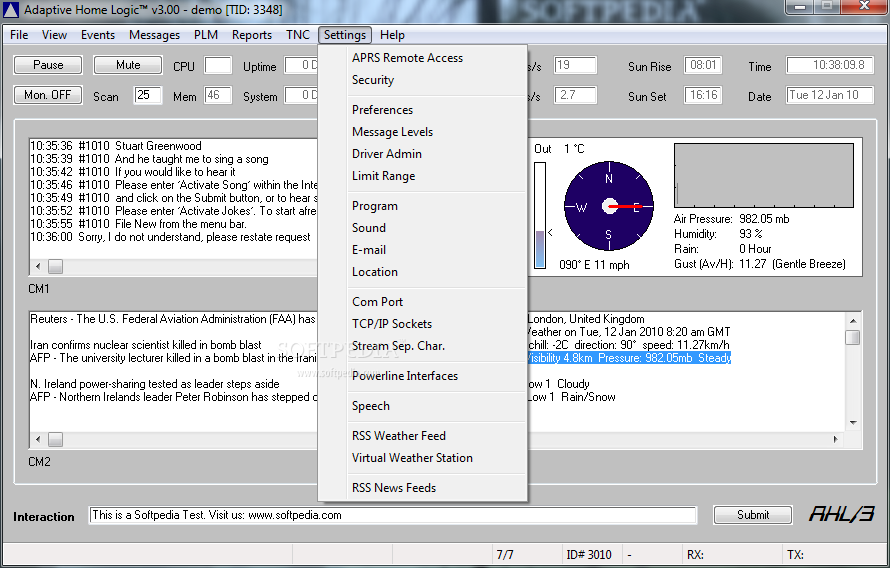The height and width of the screenshot is (568, 890).
Task: Click "Sorry, I do not understand" message
Action: (170, 237)
